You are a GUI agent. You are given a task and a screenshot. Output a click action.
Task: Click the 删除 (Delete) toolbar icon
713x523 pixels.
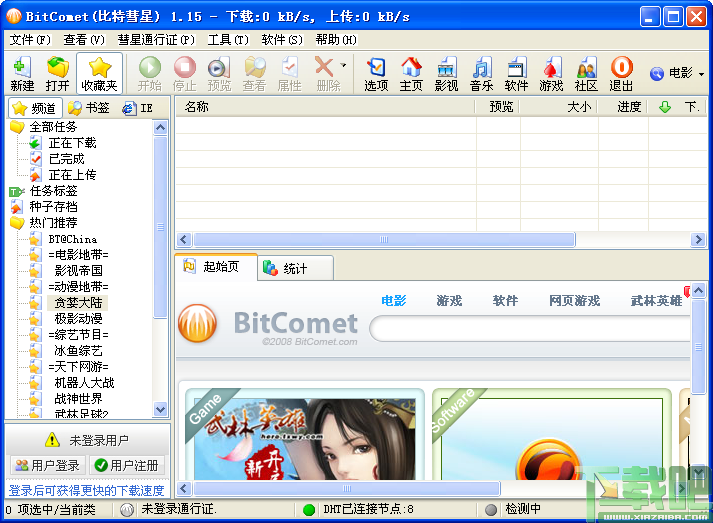click(x=326, y=73)
